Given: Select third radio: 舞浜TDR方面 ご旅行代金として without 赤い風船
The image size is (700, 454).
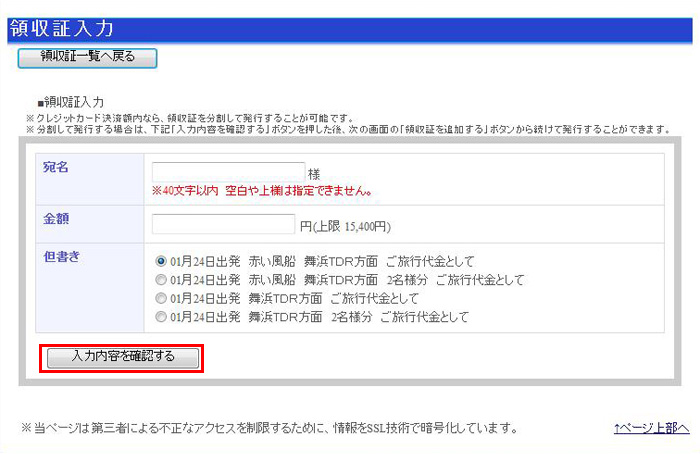Looking at the screenshot, I should (x=160, y=298).
